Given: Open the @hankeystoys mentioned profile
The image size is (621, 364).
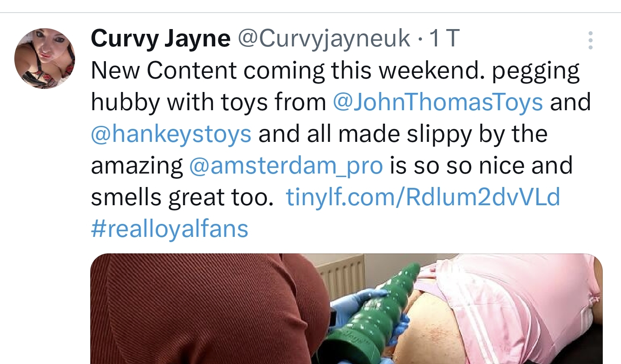Looking at the screenshot, I should [x=171, y=134].
